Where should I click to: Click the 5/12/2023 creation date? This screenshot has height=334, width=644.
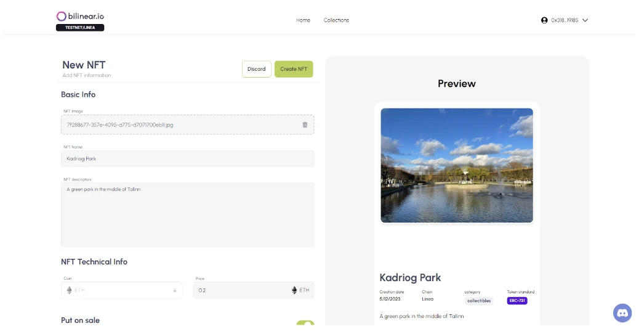(390, 299)
